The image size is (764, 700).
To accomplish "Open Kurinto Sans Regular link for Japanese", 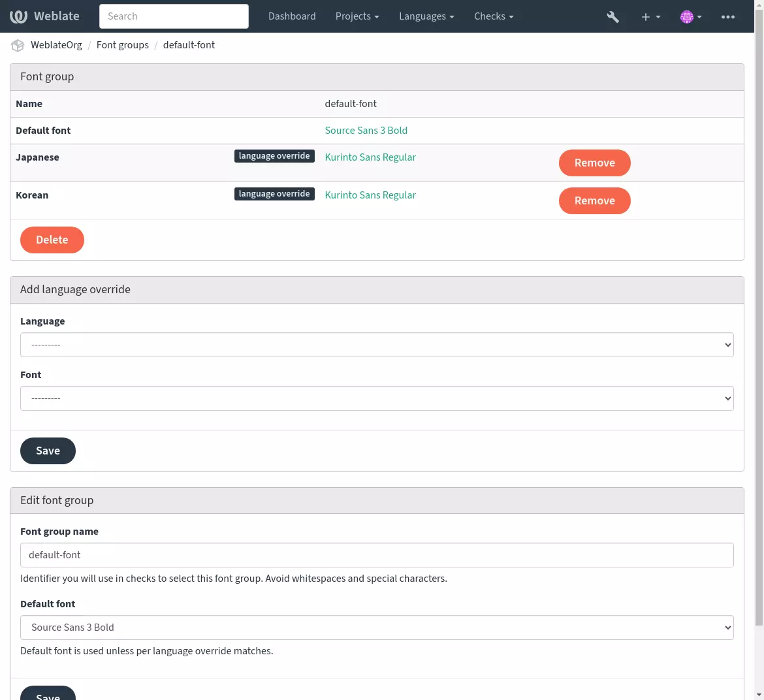I will (370, 157).
